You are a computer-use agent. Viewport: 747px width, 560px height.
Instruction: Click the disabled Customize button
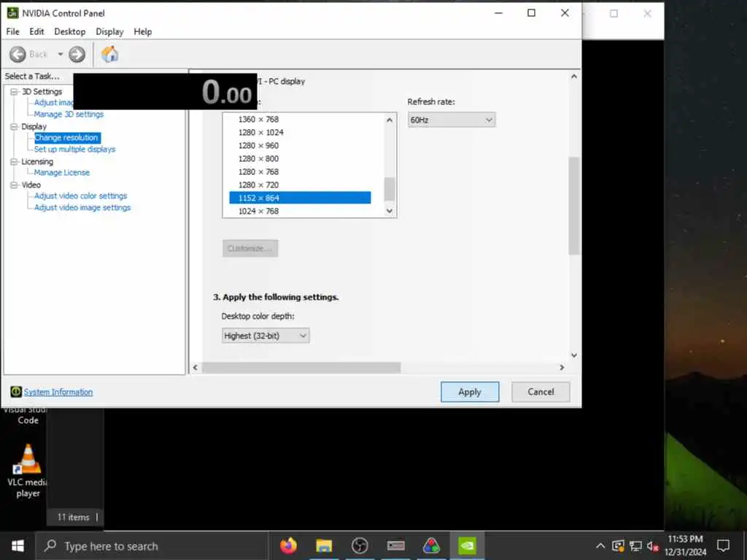(x=250, y=249)
